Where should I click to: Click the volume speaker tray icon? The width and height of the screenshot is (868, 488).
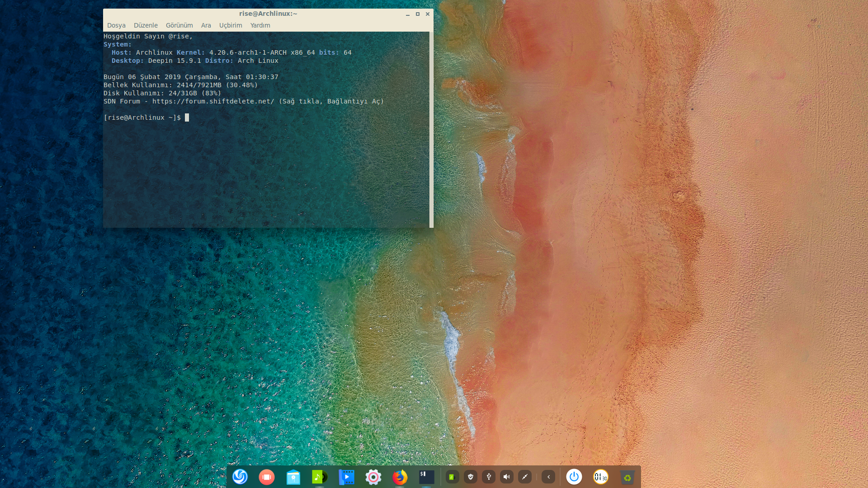[x=507, y=477]
